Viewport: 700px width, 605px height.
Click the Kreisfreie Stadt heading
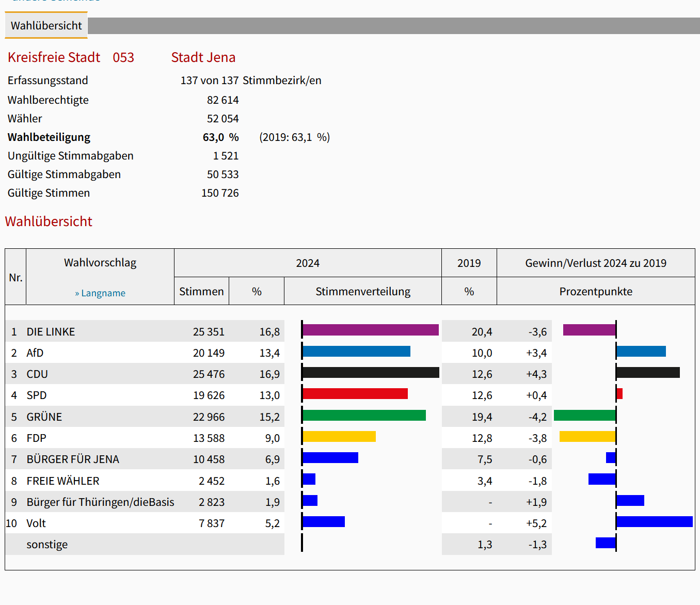tap(54, 57)
